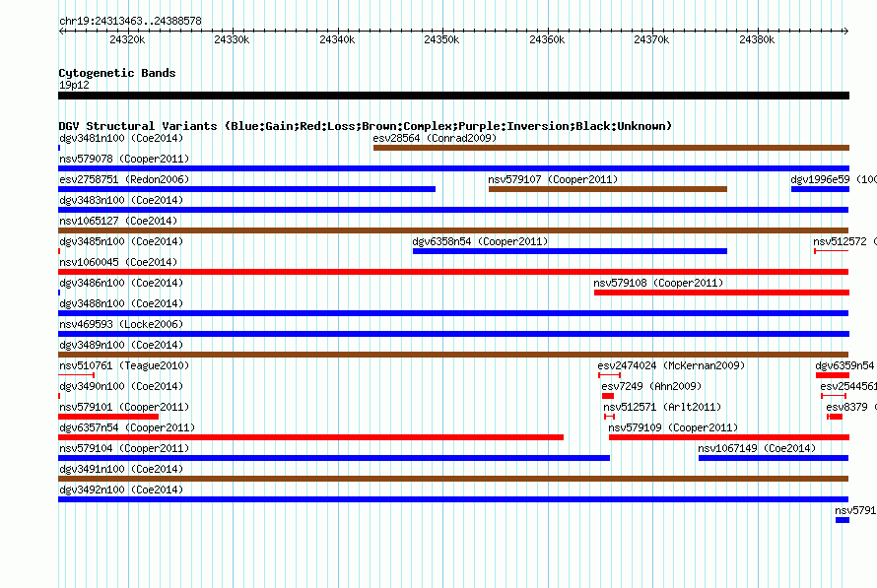877x588 pixels.
Task: Click the nsv579109 (Cooper2011) label
Action: pyautogui.click(x=673, y=427)
